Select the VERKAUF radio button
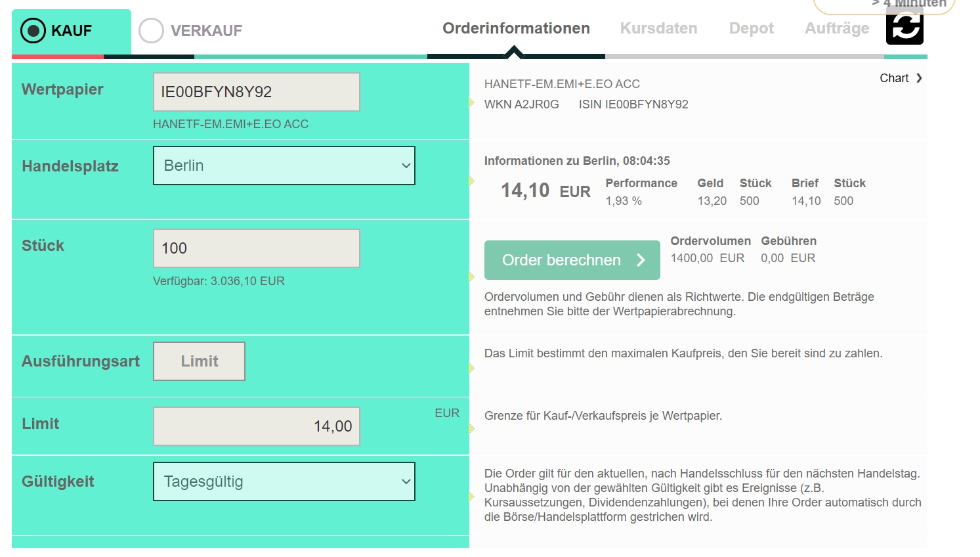The width and height of the screenshot is (980, 557). pyautogui.click(x=151, y=30)
